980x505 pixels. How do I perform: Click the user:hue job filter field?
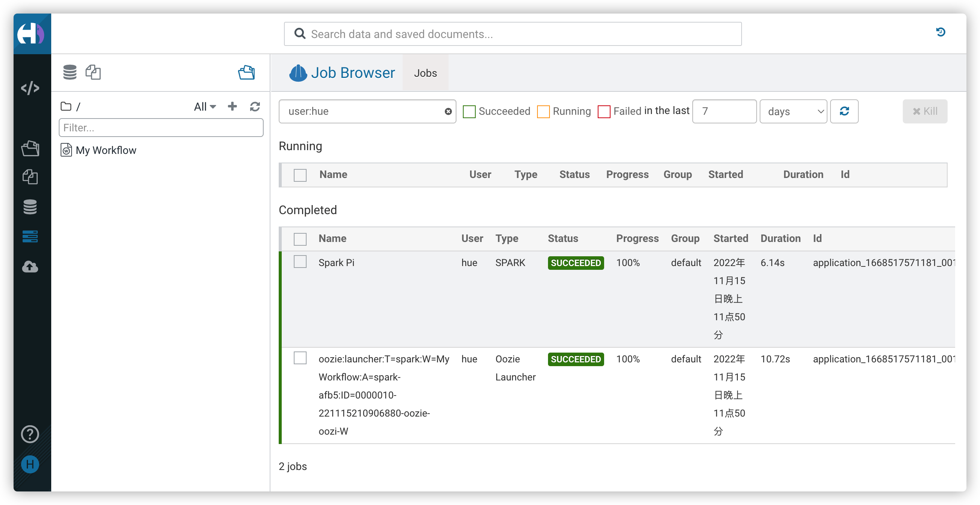coord(367,111)
